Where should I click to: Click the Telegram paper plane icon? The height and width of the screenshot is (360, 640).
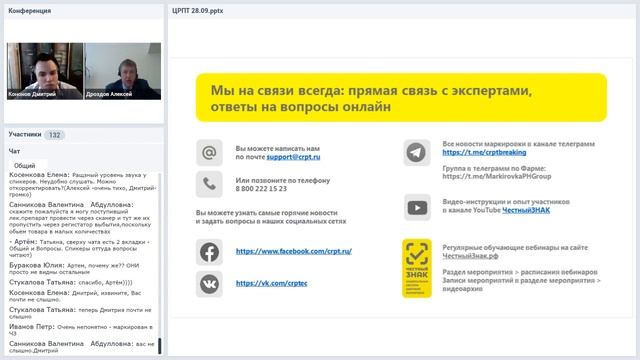tap(416, 153)
